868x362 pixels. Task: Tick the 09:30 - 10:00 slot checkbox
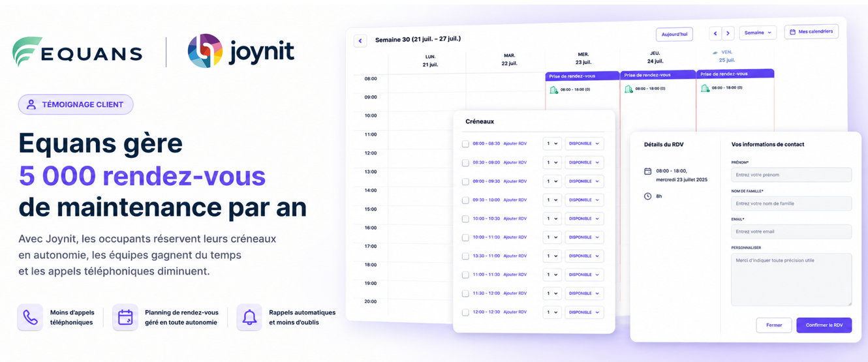pyautogui.click(x=465, y=200)
